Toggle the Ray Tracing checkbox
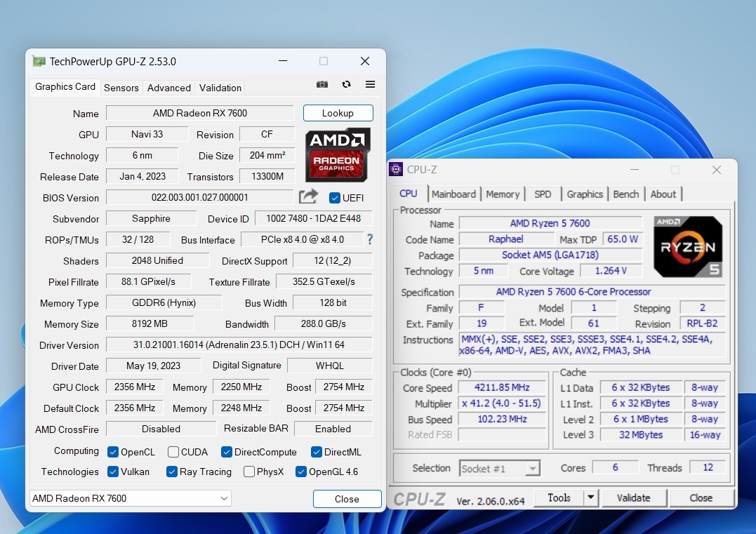 [x=172, y=472]
